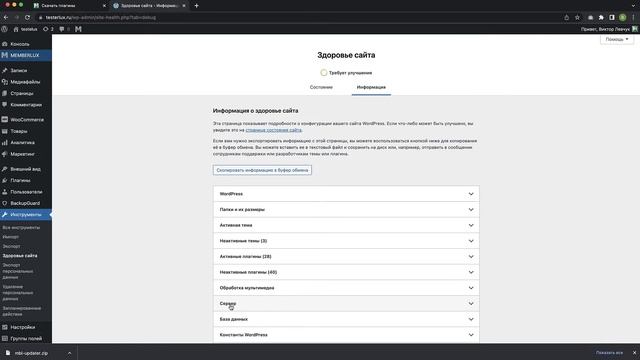Expand Активные плагины (28) section
The width and height of the screenshot is (640, 360).
[346, 256]
